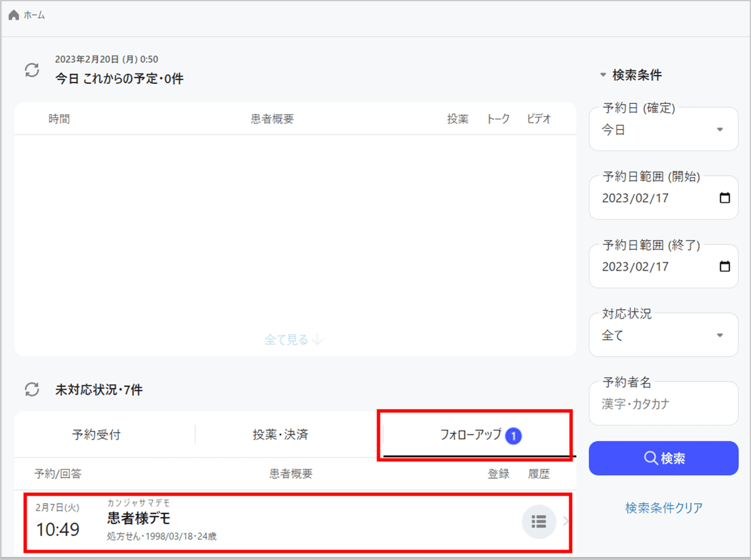Open calendar picker for 予約日範囲 (開始)

tap(724, 198)
